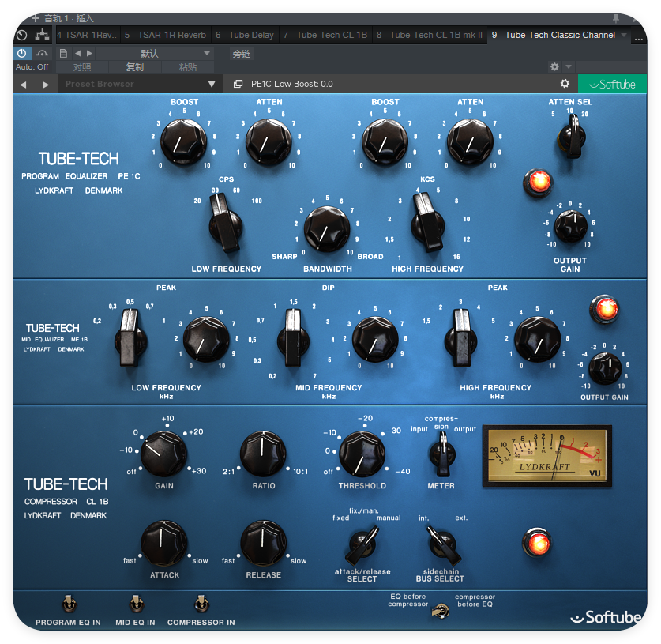661x644 pixels.
Task: Click the ME 1B low PEAK knob
Action: [x=206, y=340]
